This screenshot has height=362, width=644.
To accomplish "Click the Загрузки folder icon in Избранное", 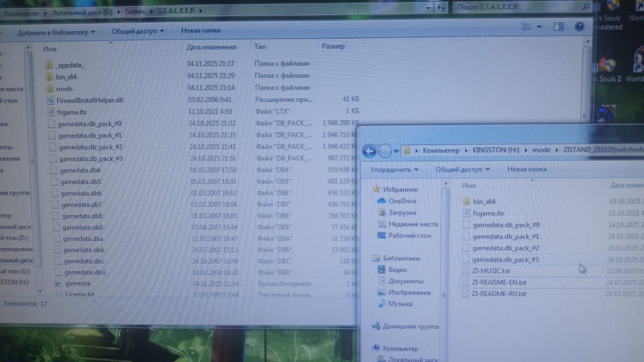I will click(382, 212).
